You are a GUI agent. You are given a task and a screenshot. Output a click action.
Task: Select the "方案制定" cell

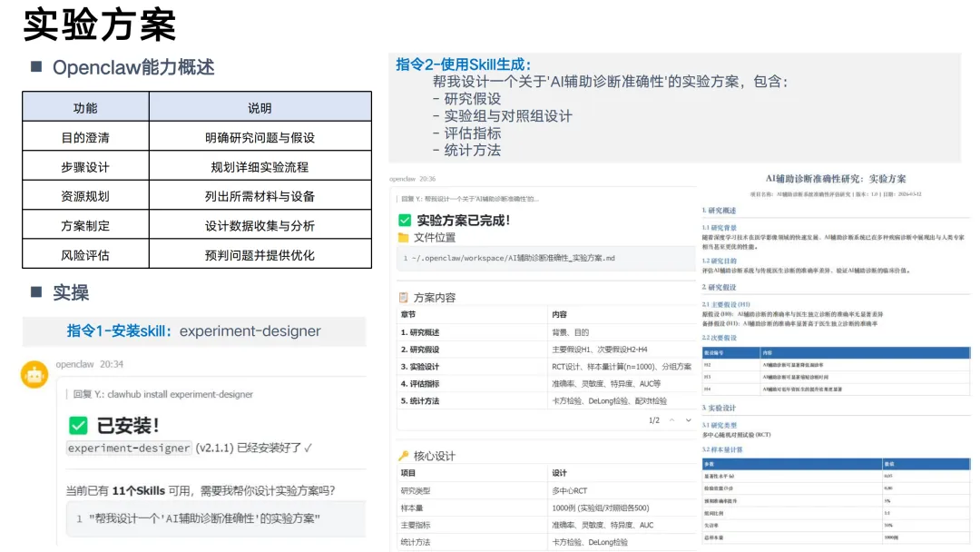(x=85, y=225)
